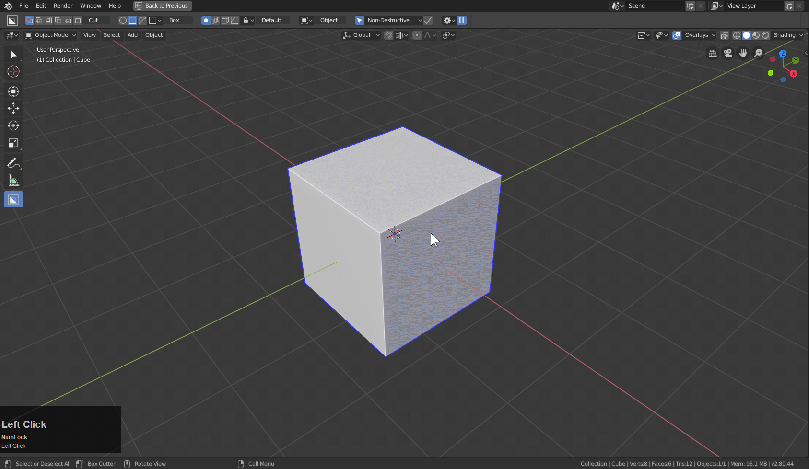This screenshot has width=809, height=469.
Task: Select the Rotate tool
Action: pos(13,126)
